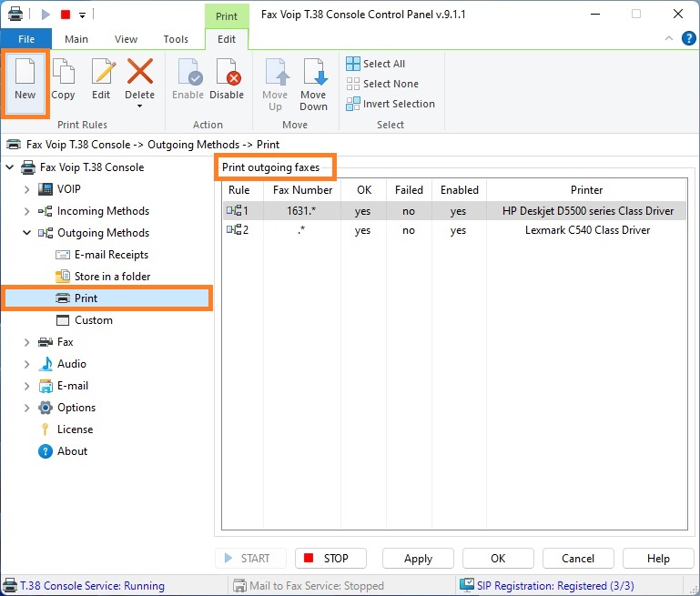Click the blue help question mark icon
Image resolution: width=700 pixels, height=596 pixels.
pyautogui.click(x=689, y=38)
